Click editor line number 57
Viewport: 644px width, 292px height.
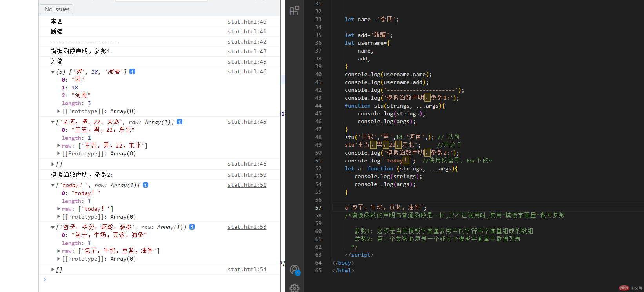(x=318, y=208)
